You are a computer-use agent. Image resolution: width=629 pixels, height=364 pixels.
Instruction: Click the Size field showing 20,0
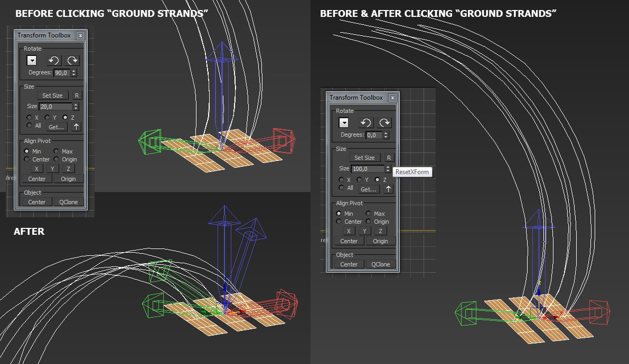point(55,107)
